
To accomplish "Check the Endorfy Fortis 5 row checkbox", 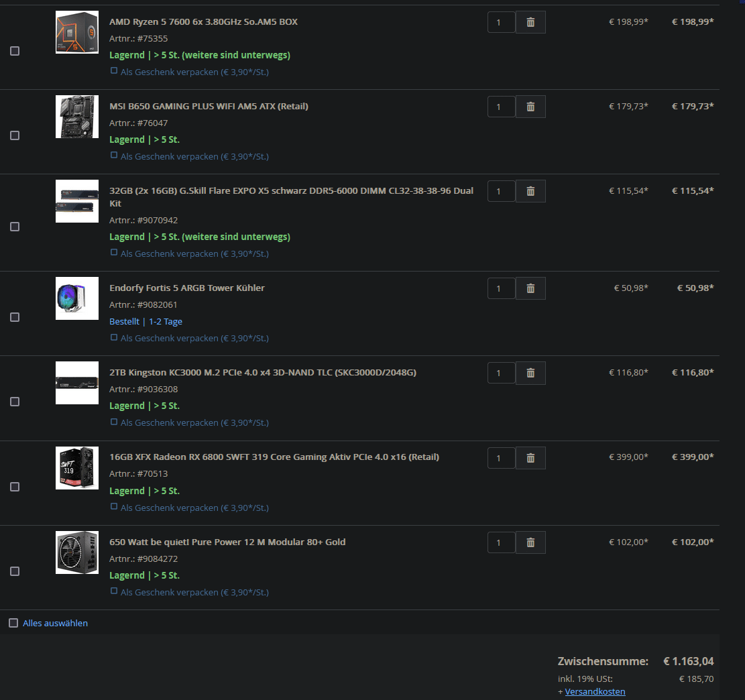I will (15, 317).
